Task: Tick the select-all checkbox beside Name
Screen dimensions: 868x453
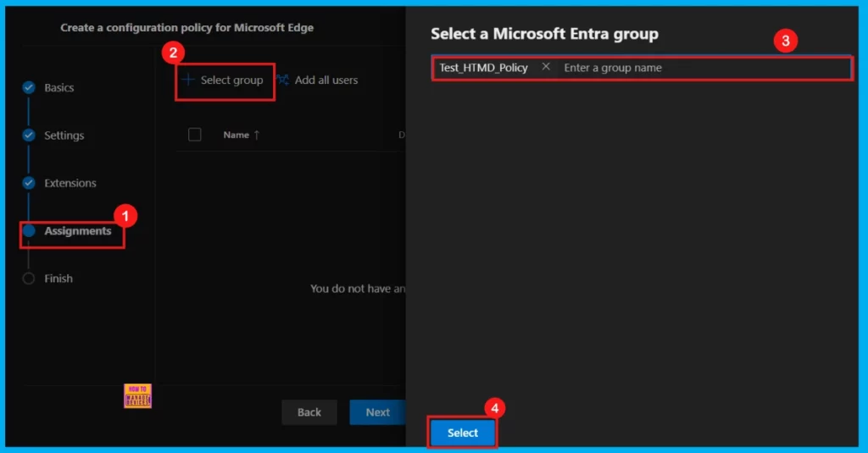Action: click(x=194, y=135)
